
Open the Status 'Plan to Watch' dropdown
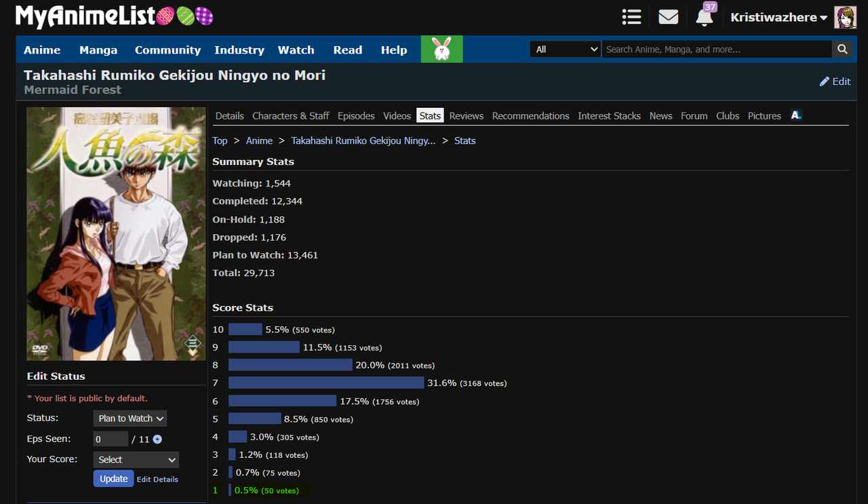pyautogui.click(x=130, y=419)
